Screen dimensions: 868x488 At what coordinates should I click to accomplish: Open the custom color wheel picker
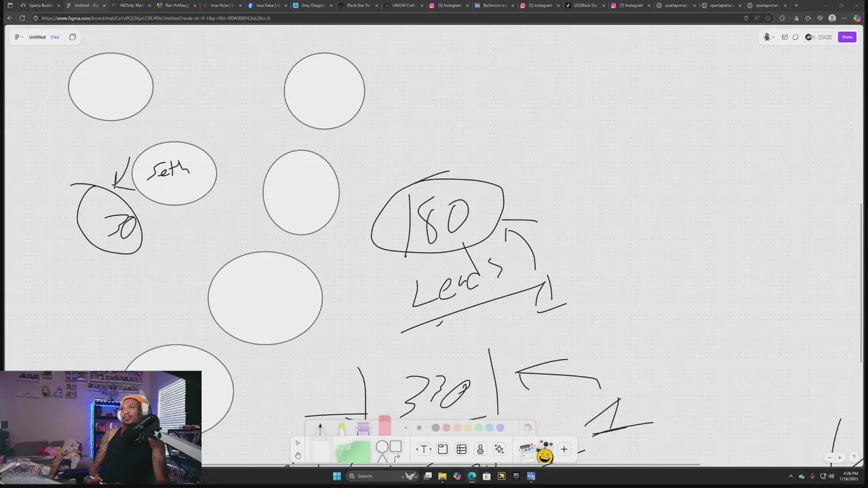tap(527, 428)
